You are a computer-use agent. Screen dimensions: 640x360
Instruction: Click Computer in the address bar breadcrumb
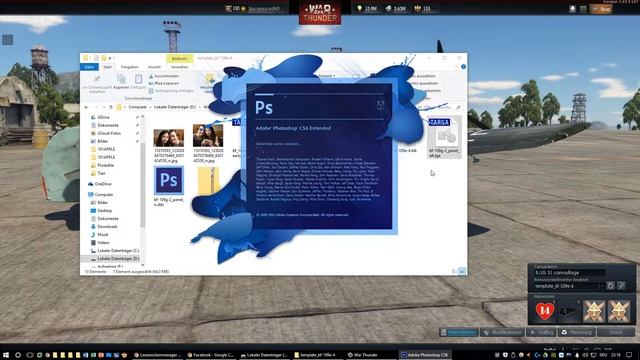138,107
